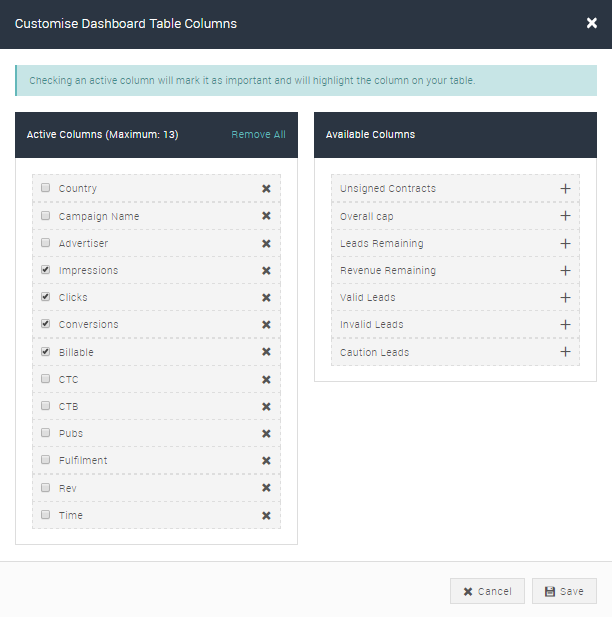The image size is (612, 617).
Task: Add Leads Remaining using the plus icon
Action: [x=565, y=243]
